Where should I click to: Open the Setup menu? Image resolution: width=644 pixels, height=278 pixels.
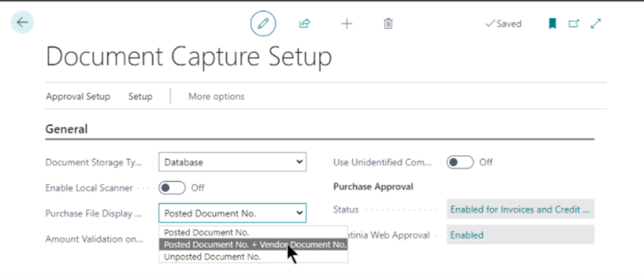click(x=140, y=96)
